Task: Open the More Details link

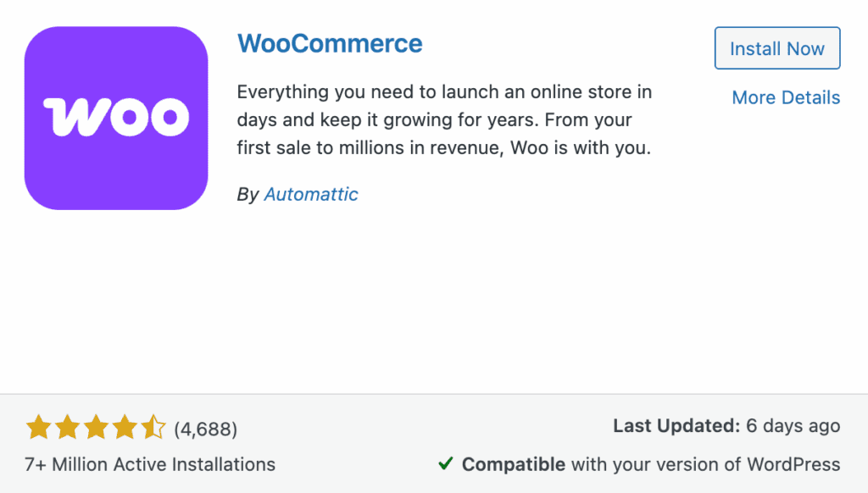Action: coord(786,98)
